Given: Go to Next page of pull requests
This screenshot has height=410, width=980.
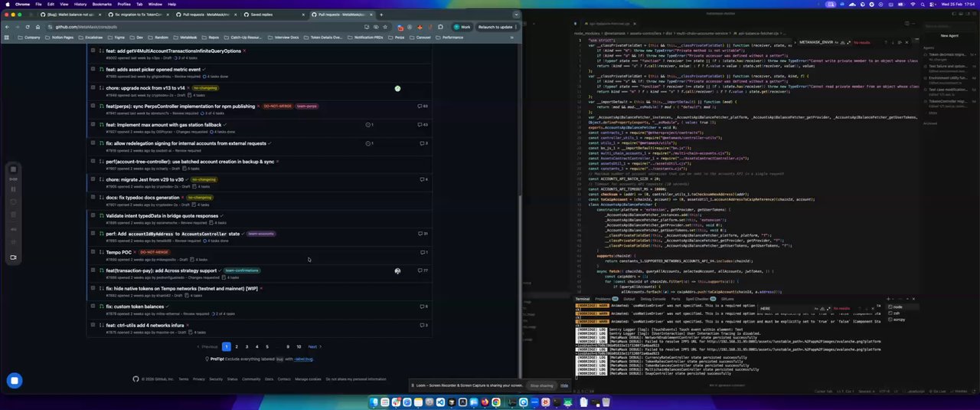Looking at the screenshot, I should coord(313,346).
